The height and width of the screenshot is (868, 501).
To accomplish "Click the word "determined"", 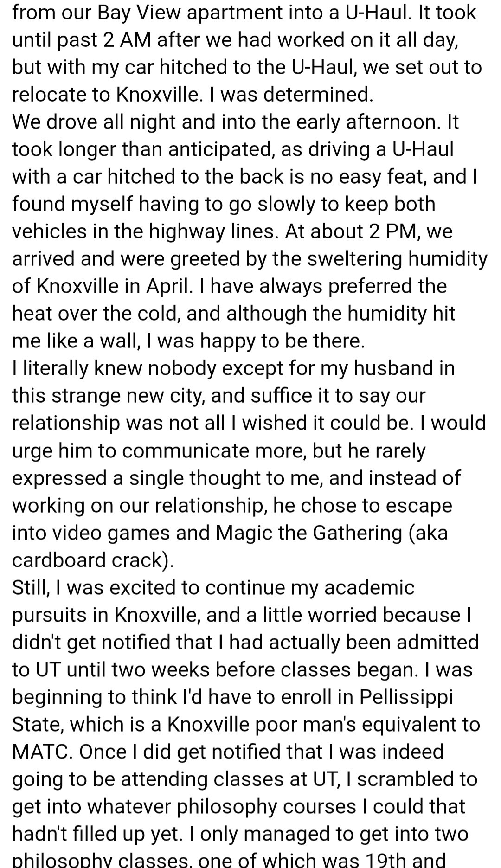I will (318, 95).
